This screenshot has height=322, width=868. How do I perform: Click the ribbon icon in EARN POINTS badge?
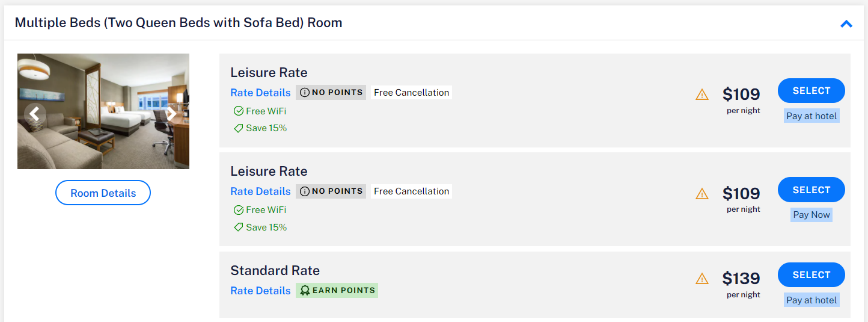305,291
